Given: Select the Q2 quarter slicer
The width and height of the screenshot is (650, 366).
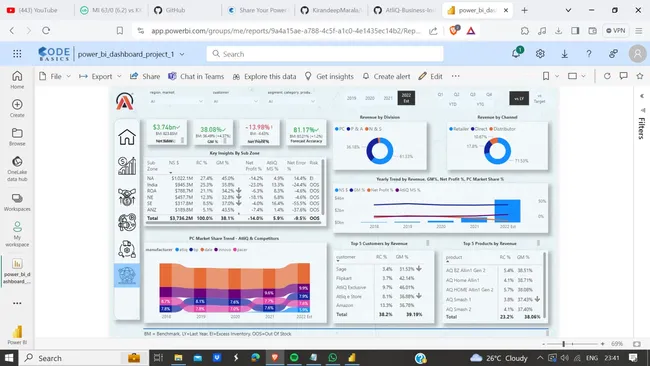Looking at the screenshot, I should (456, 95).
